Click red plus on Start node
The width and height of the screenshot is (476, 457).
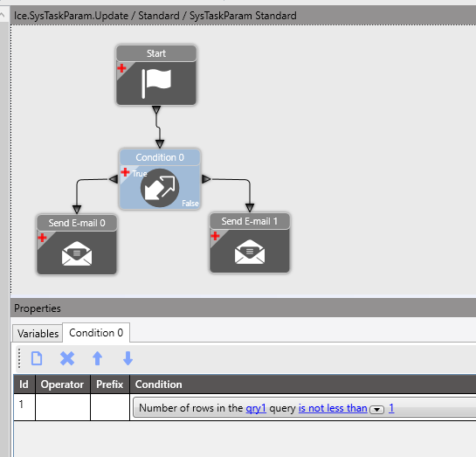pos(121,68)
